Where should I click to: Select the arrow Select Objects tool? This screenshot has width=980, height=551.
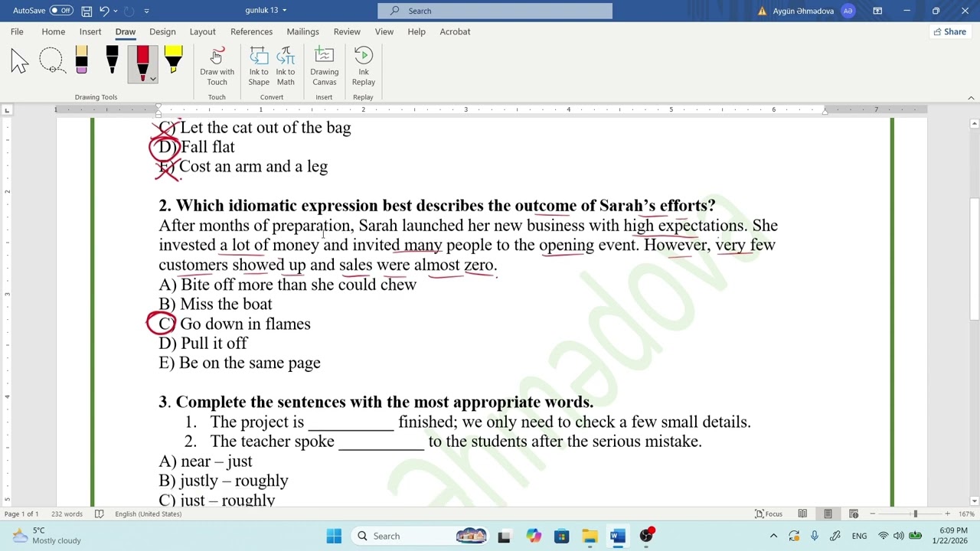(20, 60)
